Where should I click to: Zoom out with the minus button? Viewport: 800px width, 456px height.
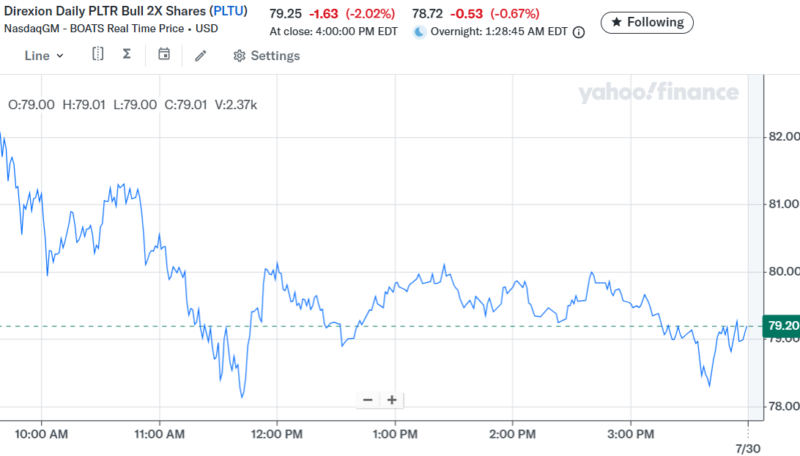368,400
